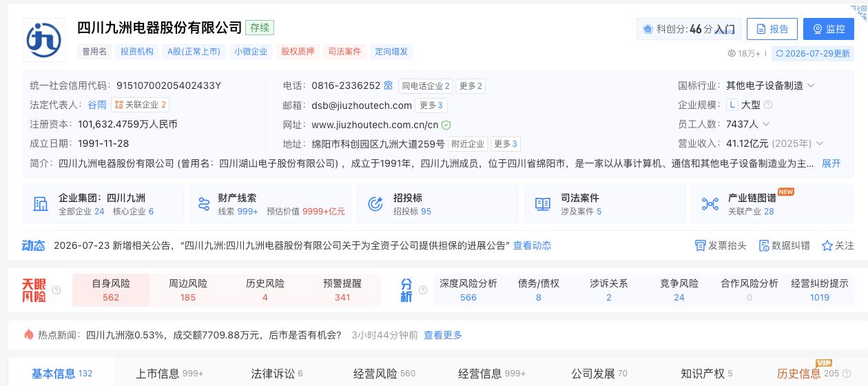Switch to 公司发展 70 tab
The width and height of the screenshot is (868, 386).
tap(599, 374)
